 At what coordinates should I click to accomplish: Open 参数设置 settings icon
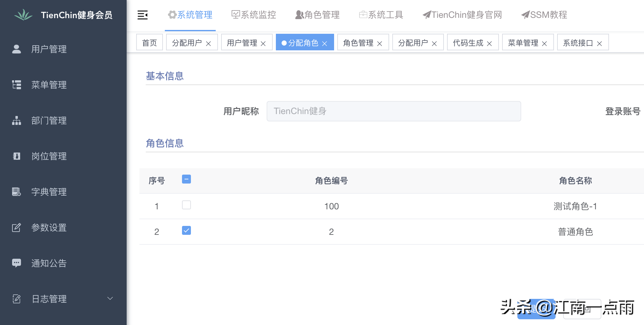[x=16, y=227]
